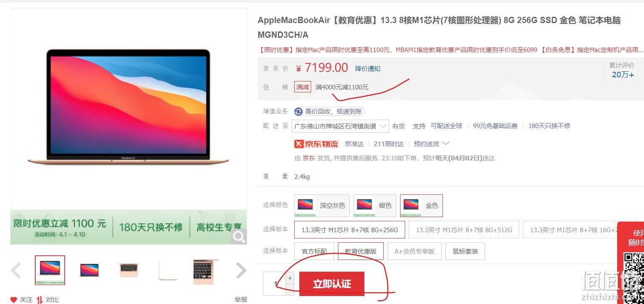This screenshot has width=644, height=304.
Task: Click the 立即认证 red button
Action: point(332,284)
